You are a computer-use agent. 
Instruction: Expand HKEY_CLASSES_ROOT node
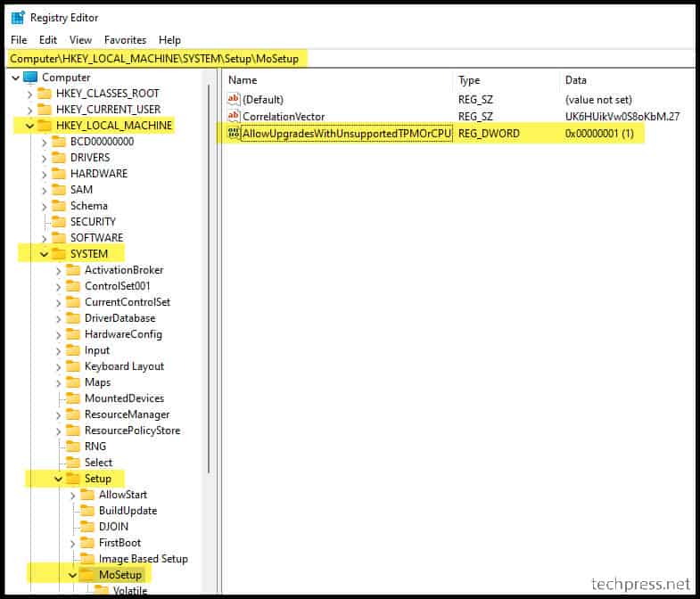click(30, 94)
